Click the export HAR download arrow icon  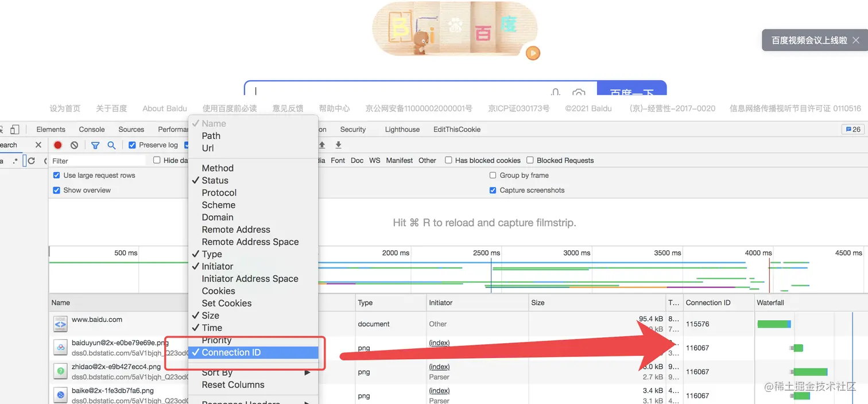click(338, 145)
